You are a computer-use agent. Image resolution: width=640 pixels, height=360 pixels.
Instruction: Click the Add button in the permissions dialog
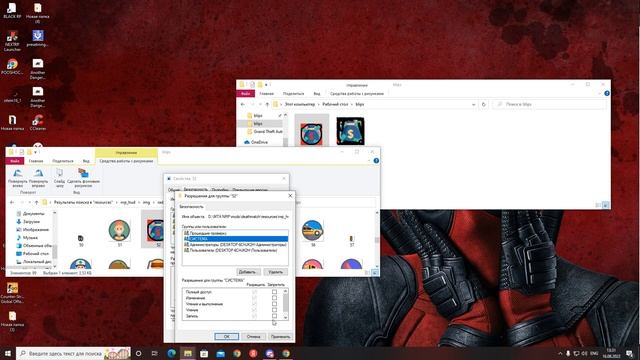(247, 271)
